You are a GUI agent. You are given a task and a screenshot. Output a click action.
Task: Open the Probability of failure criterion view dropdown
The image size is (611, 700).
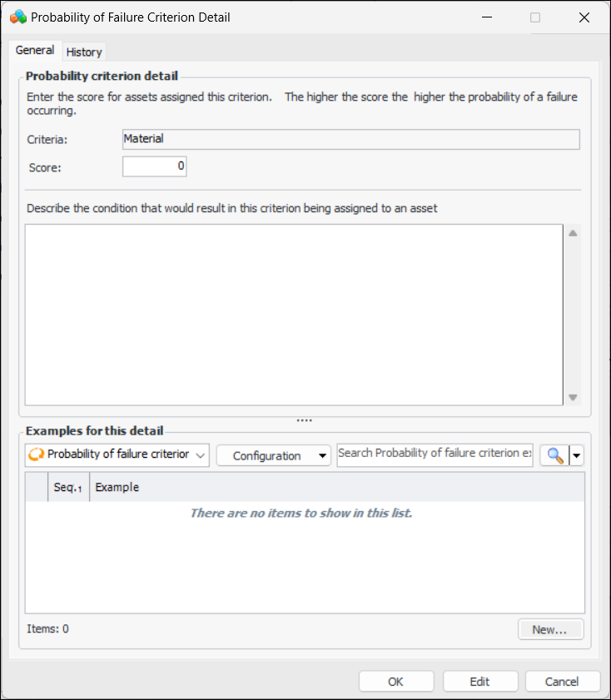coord(118,455)
